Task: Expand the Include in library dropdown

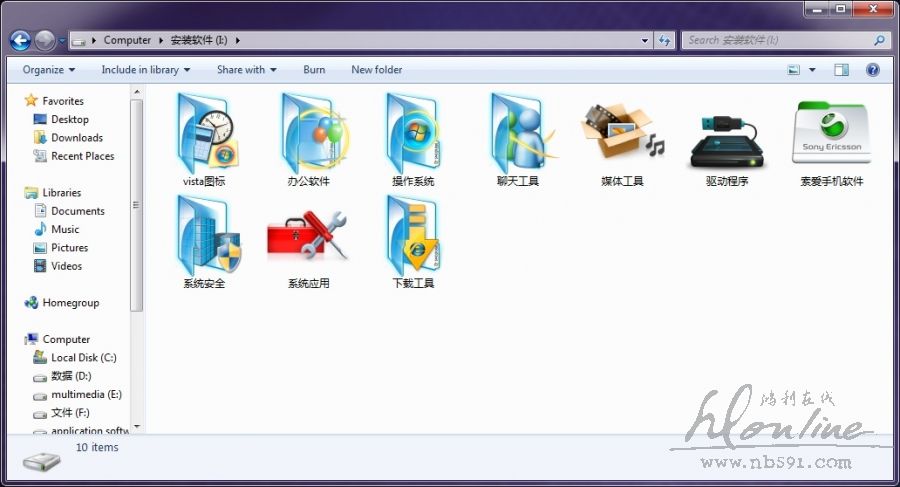Action: [x=146, y=70]
